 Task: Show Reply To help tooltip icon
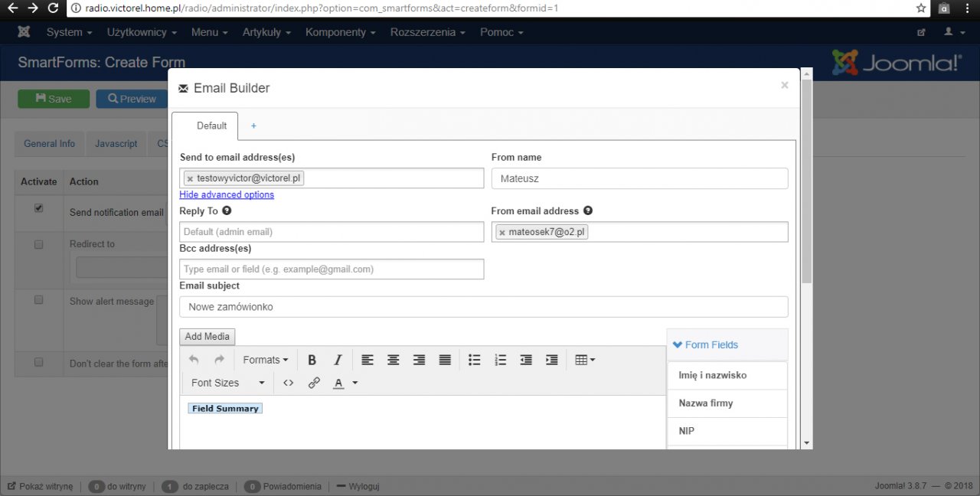tap(227, 210)
